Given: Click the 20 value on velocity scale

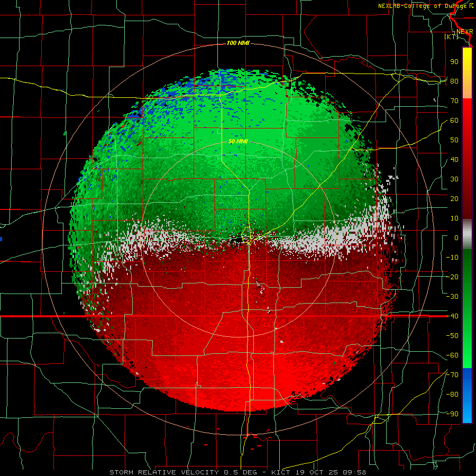Looking at the screenshot, I should tap(454, 198).
